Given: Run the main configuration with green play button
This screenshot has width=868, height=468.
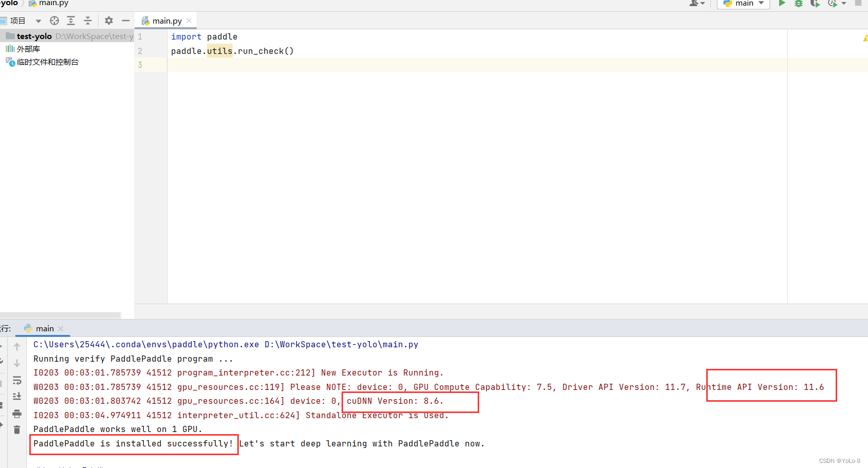Looking at the screenshot, I should click(x=782, y=4).
